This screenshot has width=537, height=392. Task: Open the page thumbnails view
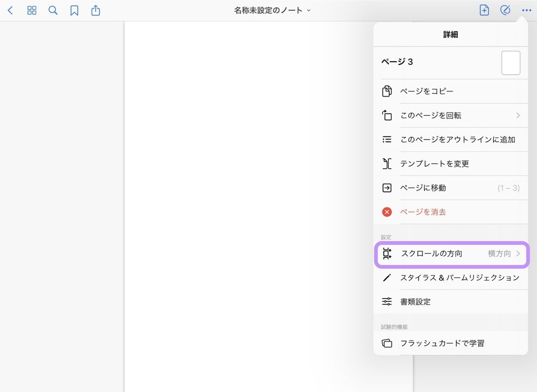tap(31, 10)
